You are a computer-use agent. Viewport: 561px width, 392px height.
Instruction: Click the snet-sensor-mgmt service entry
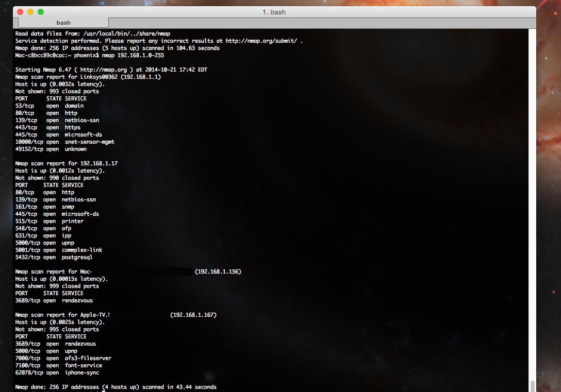(x=90, y=142)
